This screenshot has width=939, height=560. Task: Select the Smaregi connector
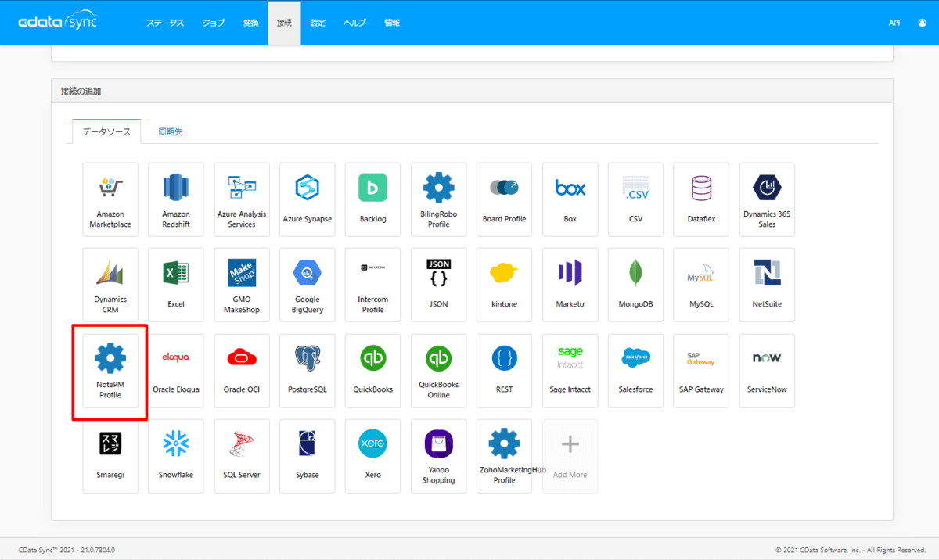(x=110, y=456)
